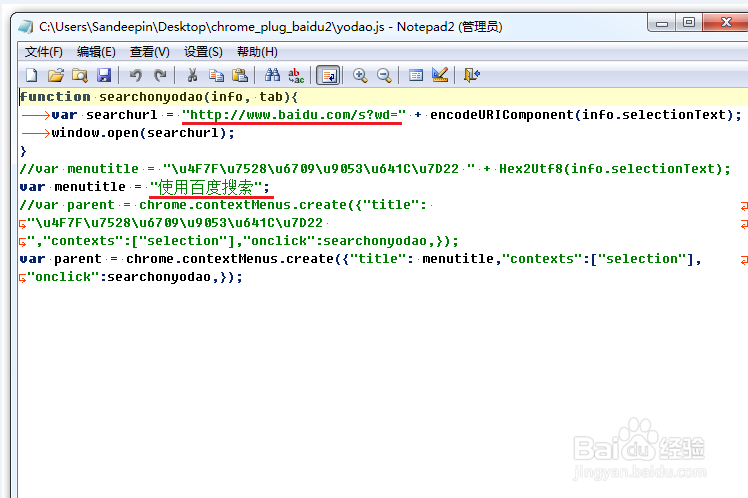
Task: Open Find with binoculars icon
Action: coord(272,75)
